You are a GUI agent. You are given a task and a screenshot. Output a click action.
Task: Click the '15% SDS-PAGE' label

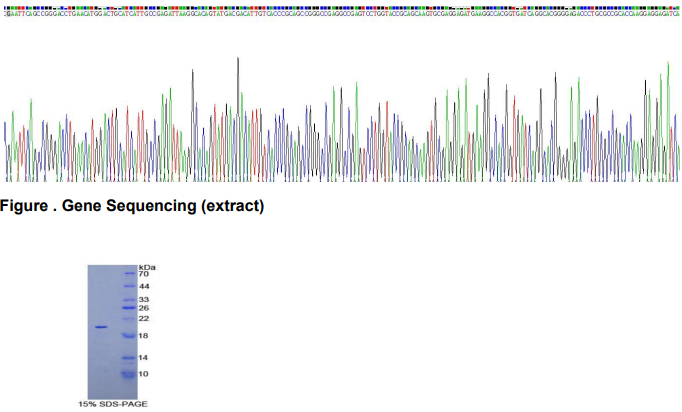point(113,404)
